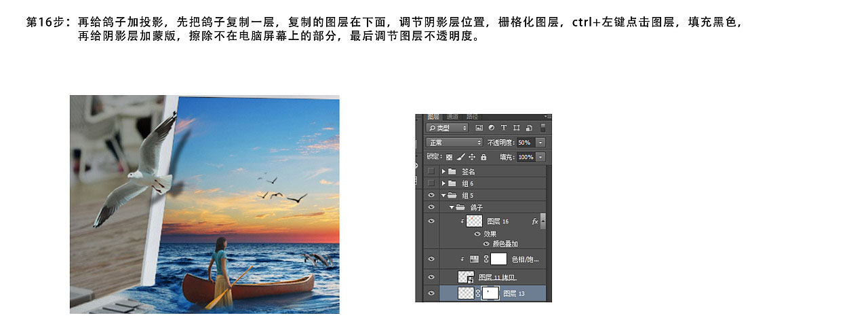This screenshot has width=868, height=326.
Task: Hide 图层 13 eye icon
Action: pos(431,293)
